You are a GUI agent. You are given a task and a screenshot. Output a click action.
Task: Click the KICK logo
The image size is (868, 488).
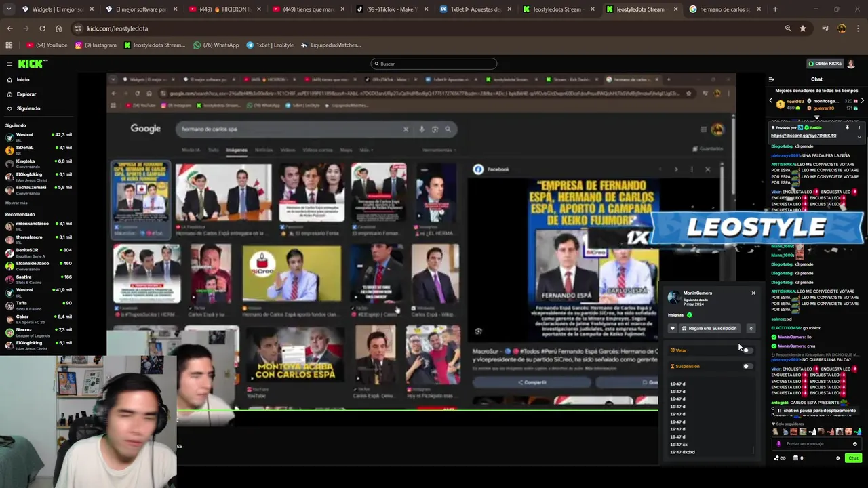[33, 64]
